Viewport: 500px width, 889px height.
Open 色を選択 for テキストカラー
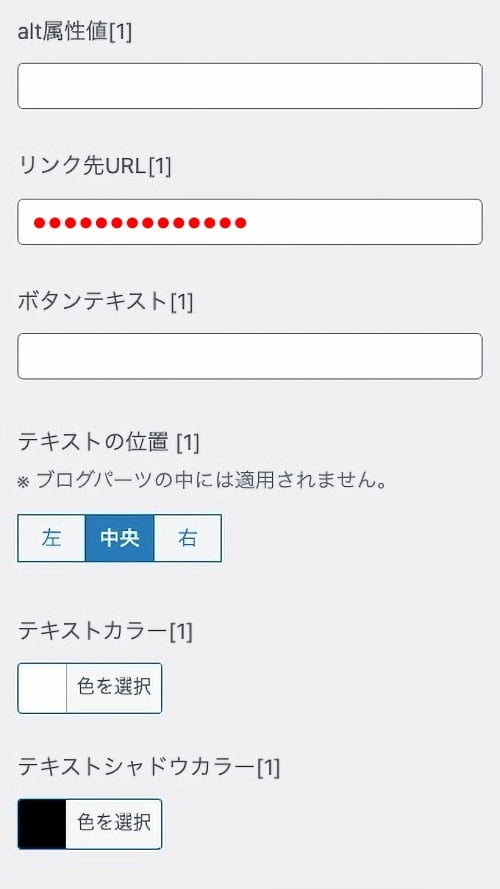pos(114,688)
